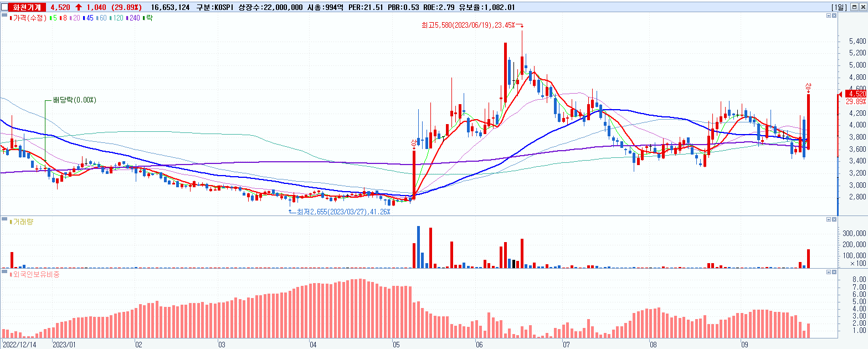The width and height of the screenshot is (868, 349).
Task: Close the 외국인보유비중 panel with its small x
Action: 834,272
